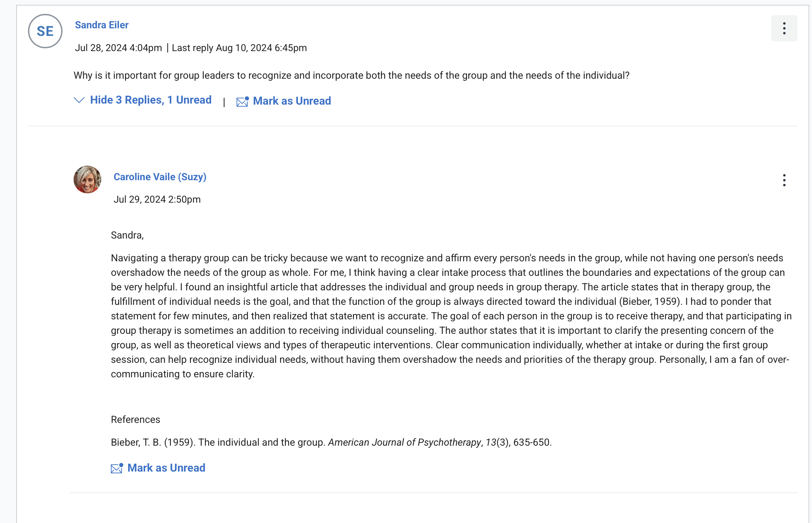Click the Jul 28, 2024 4:04pm timestamp
Image resolution: width=812 pixels, height=523 pixels.
point(118,48)
